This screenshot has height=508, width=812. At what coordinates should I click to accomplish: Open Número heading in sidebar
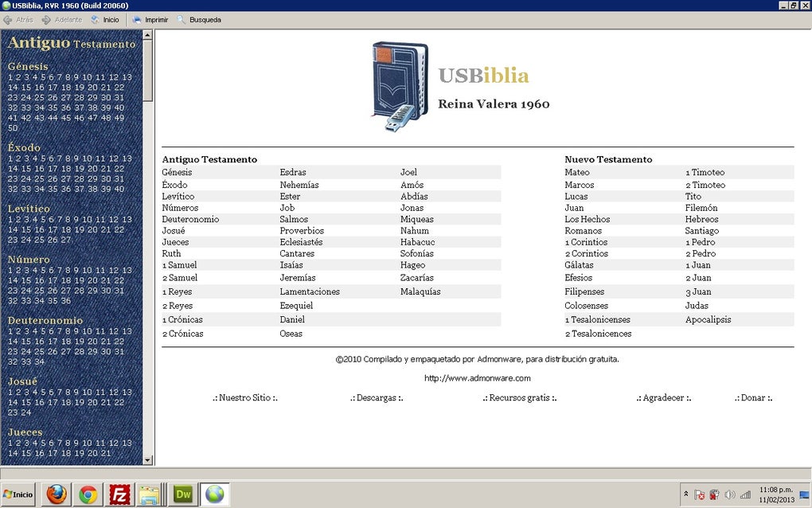click(29, 260)
